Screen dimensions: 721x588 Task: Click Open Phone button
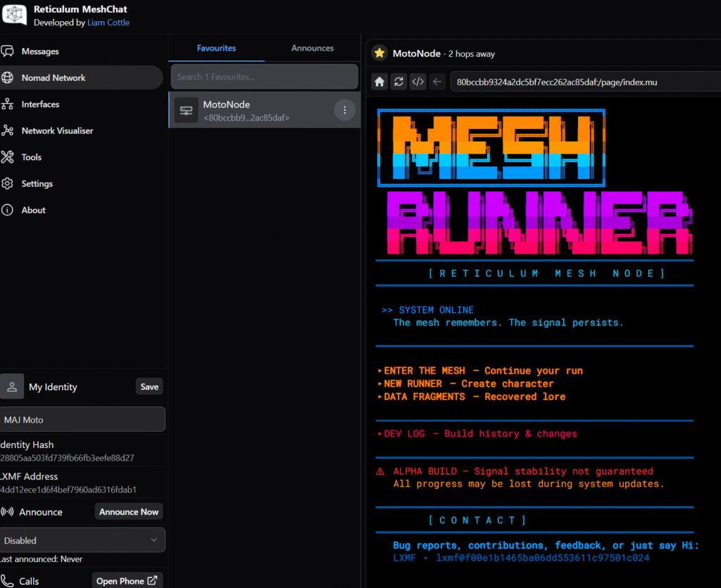pyautogui.click(x=127, y=581)
